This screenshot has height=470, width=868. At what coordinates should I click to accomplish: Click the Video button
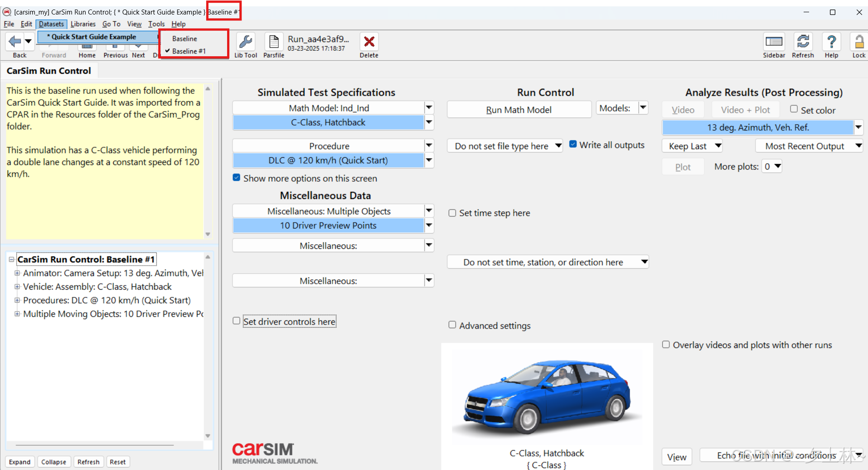683,110
